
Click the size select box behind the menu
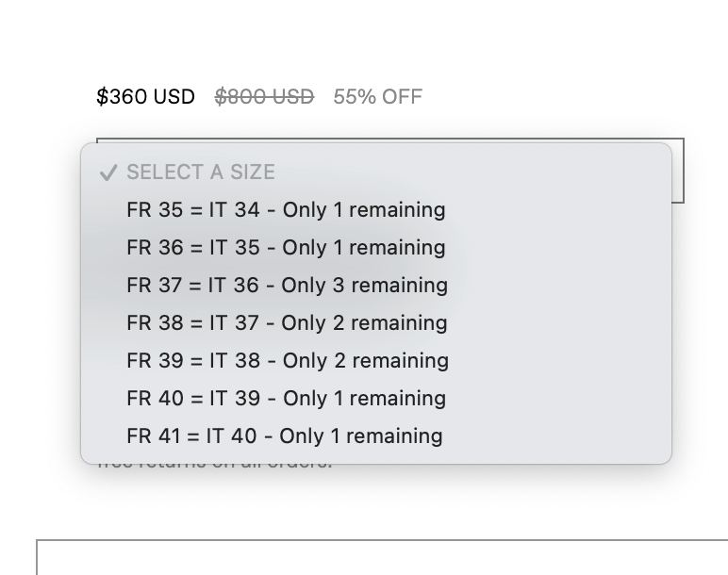[678, 170]
